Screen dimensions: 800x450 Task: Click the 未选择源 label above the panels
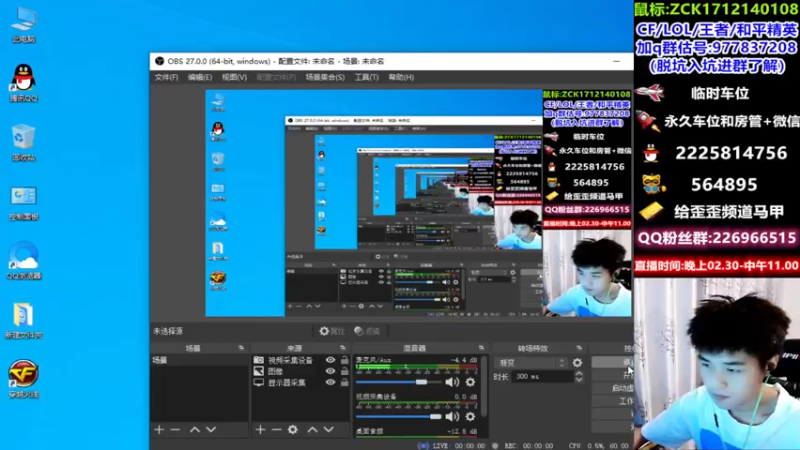(x=168, y=331)
